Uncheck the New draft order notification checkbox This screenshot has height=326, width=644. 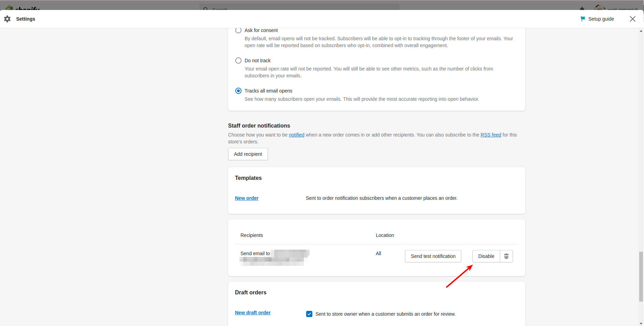pos(309,314)
